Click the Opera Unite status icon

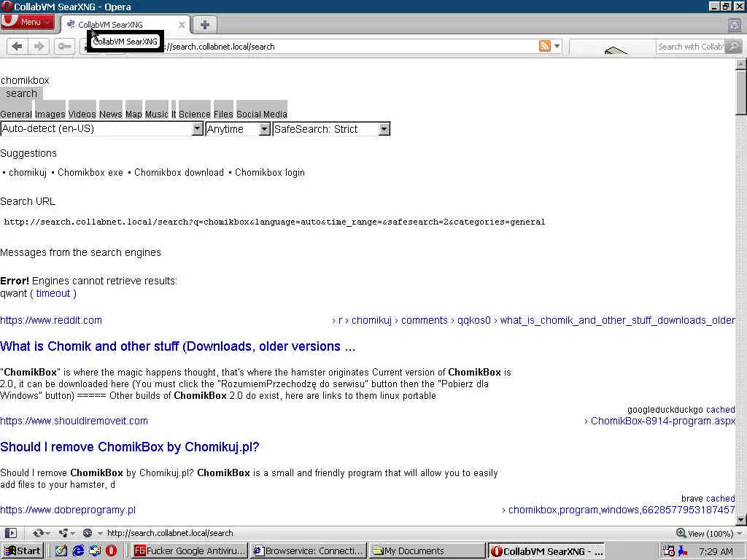(x=64, y=533)
